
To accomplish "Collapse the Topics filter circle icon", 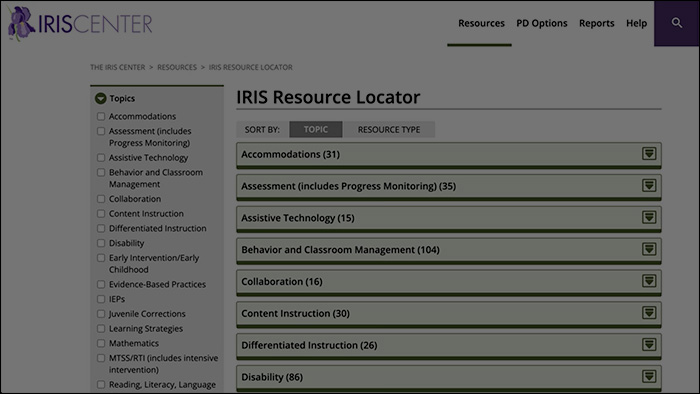I will click(x=100, y=98).
